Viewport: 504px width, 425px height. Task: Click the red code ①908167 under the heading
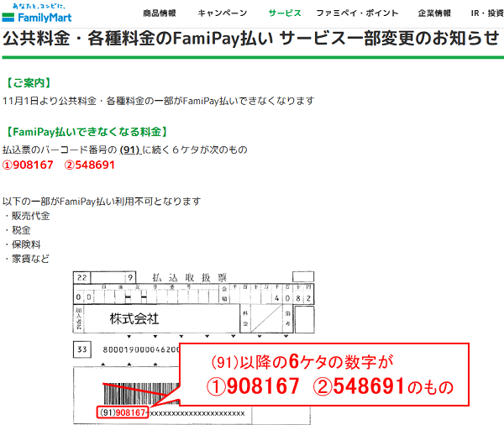[x=28, y=165]
